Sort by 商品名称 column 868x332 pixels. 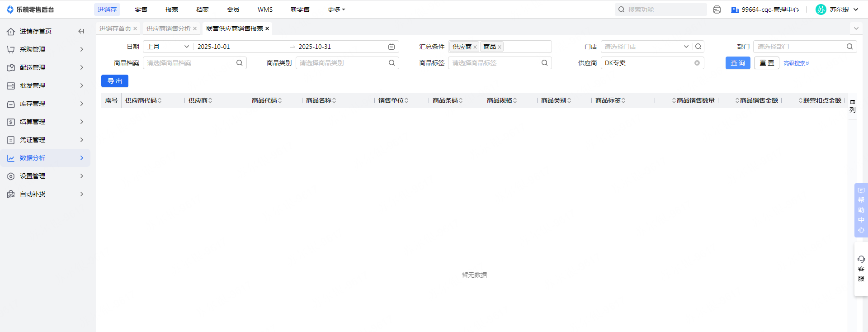[x=334, y=100]
